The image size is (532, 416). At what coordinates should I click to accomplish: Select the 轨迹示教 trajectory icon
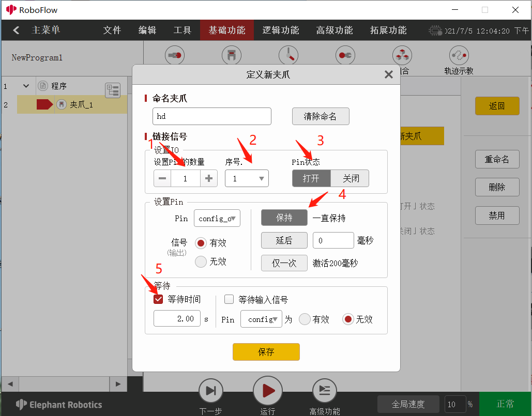coord(459,55)
